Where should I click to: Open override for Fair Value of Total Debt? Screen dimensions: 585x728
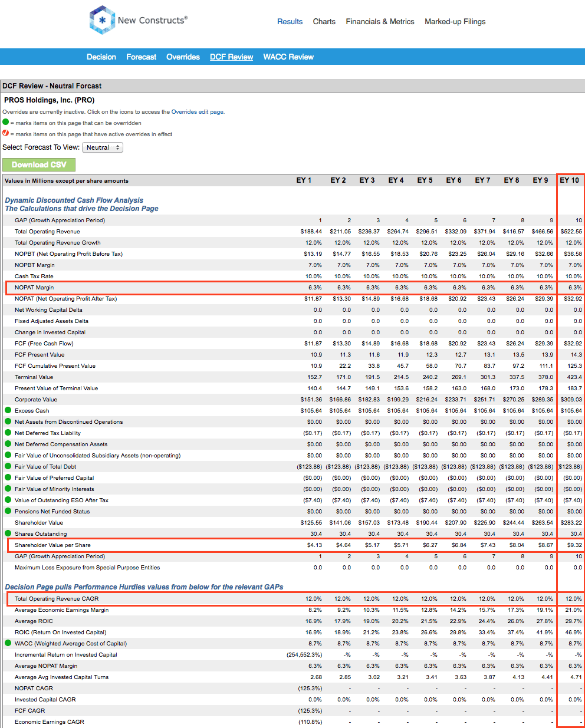tap(8, 466)
